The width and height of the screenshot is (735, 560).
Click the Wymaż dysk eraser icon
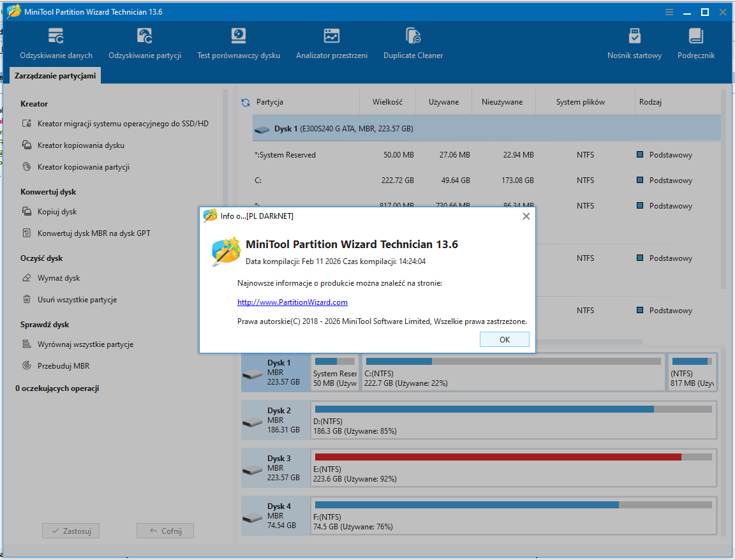[27, 278]
